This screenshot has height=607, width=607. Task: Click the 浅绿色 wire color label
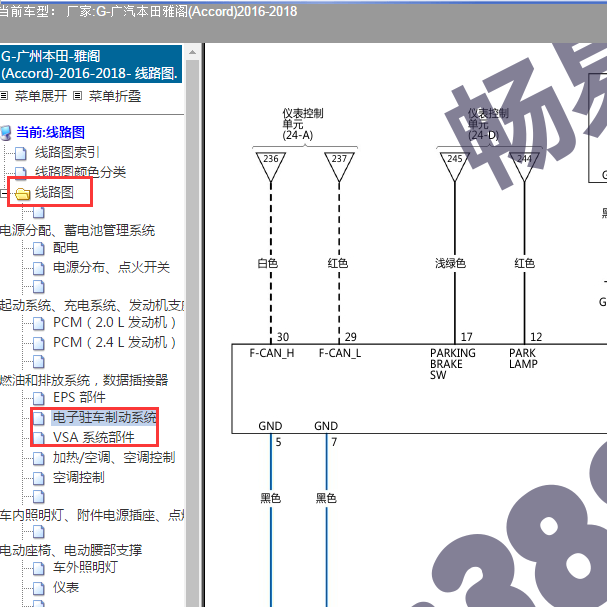tap(450, 264)
